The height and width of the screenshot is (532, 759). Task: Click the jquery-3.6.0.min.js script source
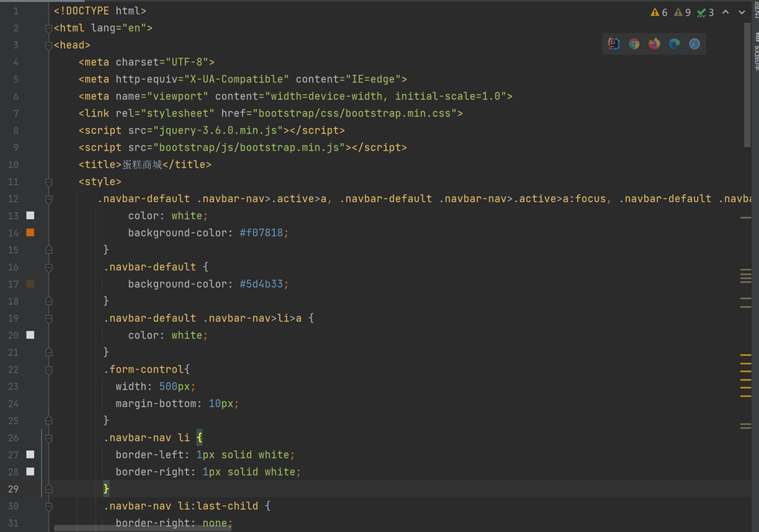tap(217, 130)
